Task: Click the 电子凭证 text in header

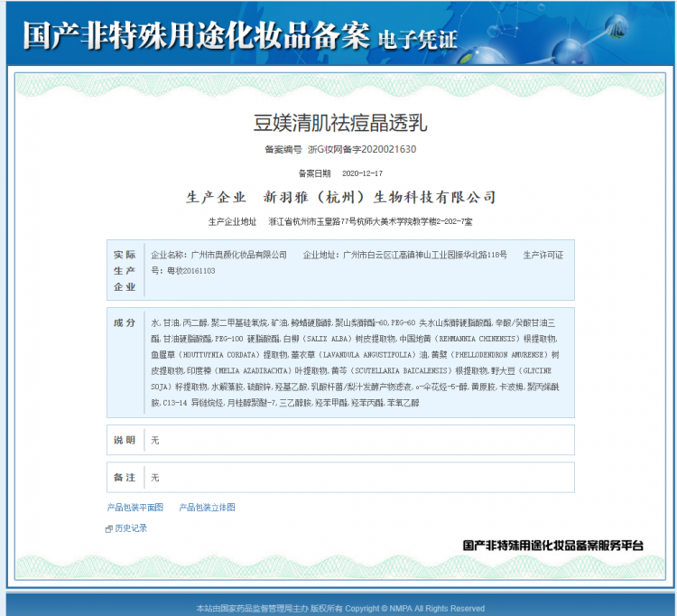Action: point(417,40)
